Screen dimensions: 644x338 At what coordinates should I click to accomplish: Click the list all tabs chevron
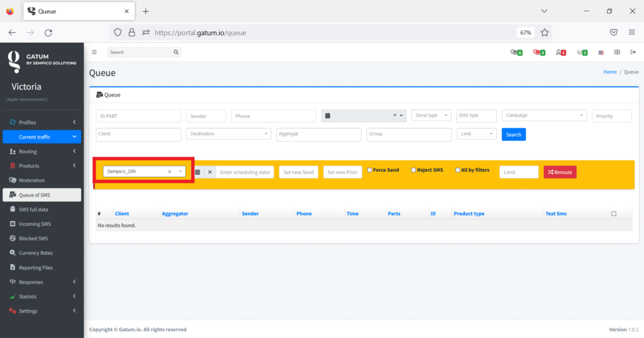pyautogui.click(x=544, y=11)
